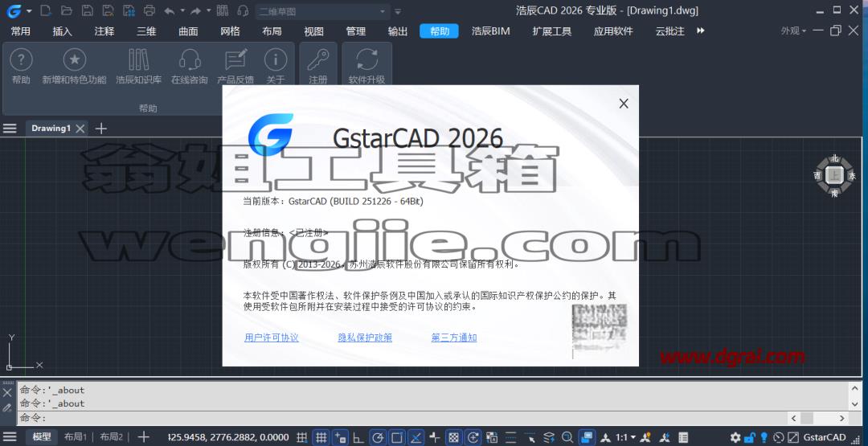
Task: Open the 用户许可协议 link
Action: coord(272,338)
